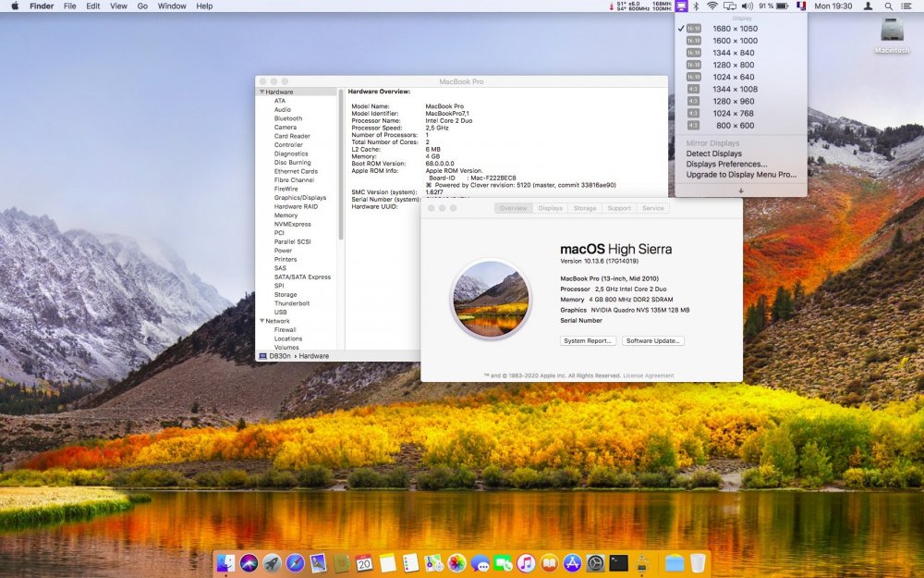
Task: Open the Go menu
Action: click(x=142, y=6)
